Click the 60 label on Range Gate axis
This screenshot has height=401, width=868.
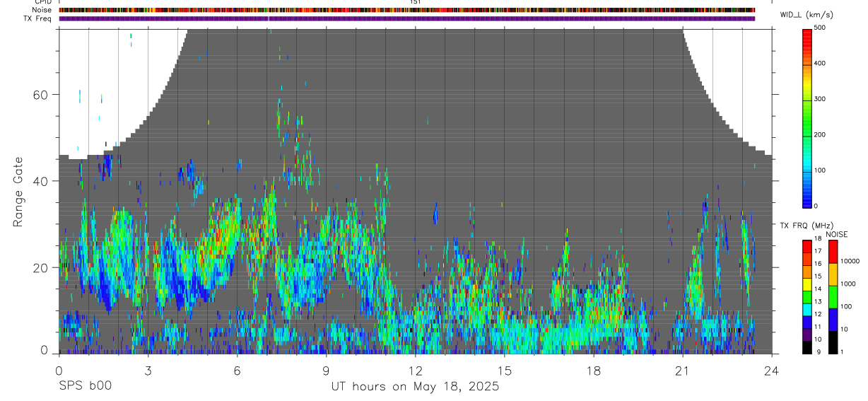point(44,94)
